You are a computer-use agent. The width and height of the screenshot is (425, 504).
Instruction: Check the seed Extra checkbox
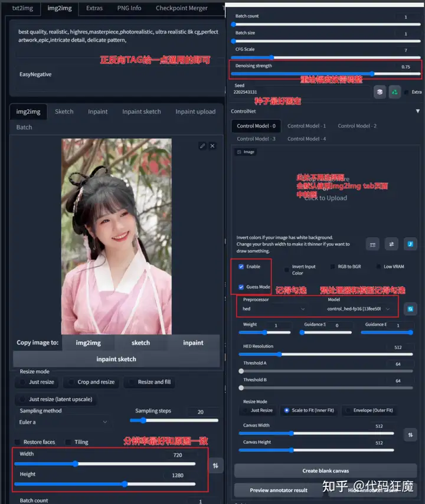pos(407,92)
